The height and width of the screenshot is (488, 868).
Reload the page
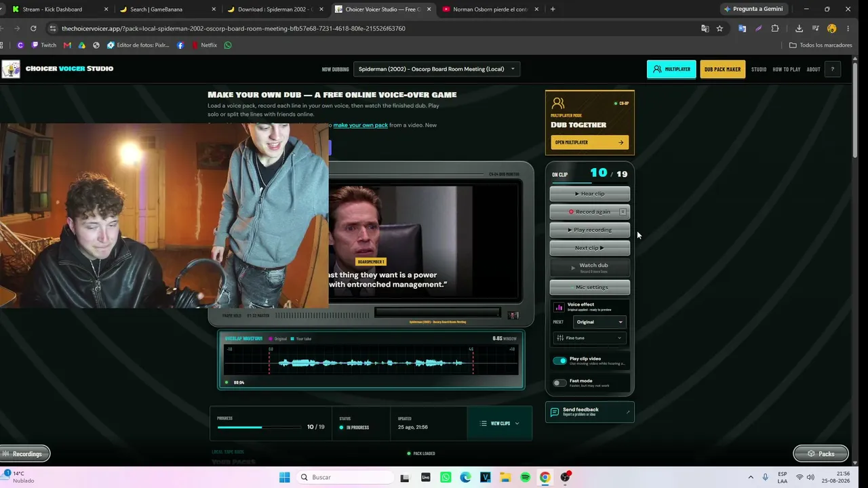(33, 28)
